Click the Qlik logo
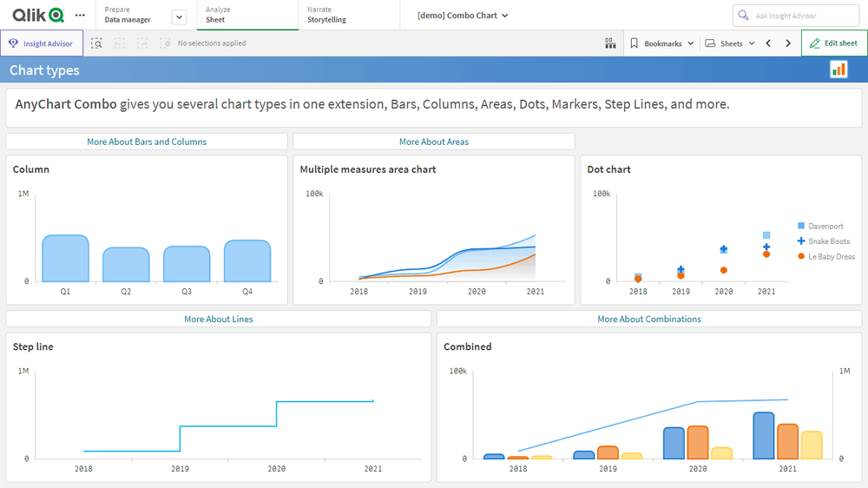The image size is (868, 488). [38, 15]
